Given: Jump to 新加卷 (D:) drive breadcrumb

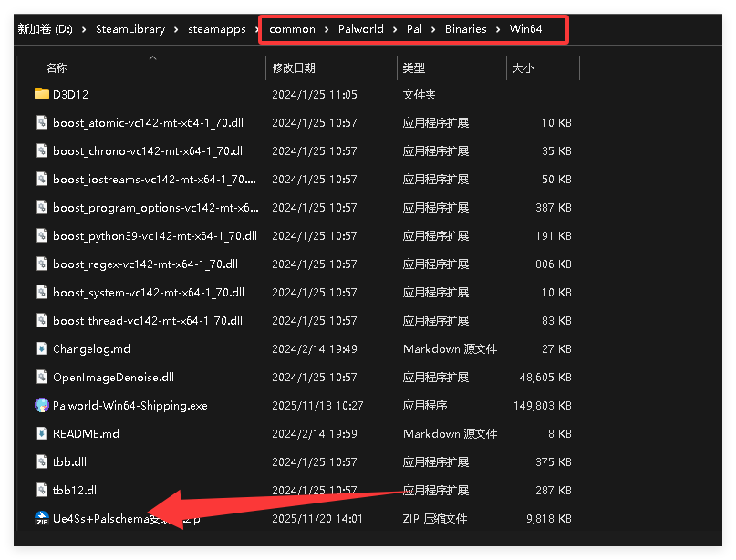Looking at the screenshot, I should 45,29.
